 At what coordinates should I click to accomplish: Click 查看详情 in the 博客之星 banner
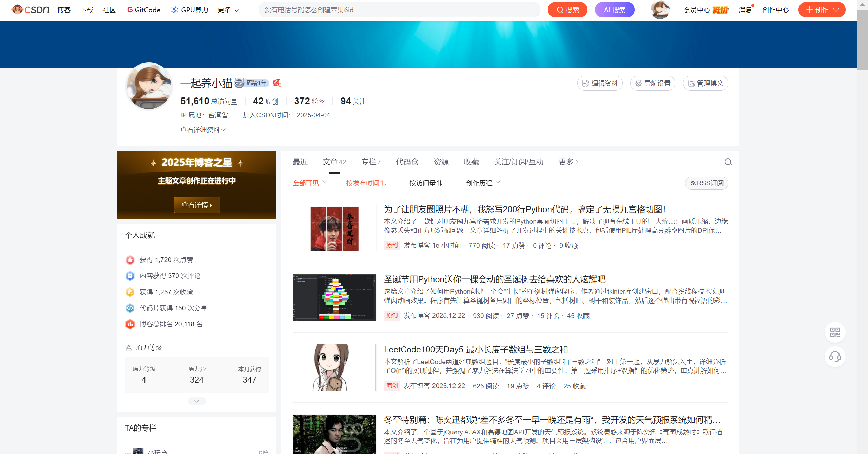196,205
